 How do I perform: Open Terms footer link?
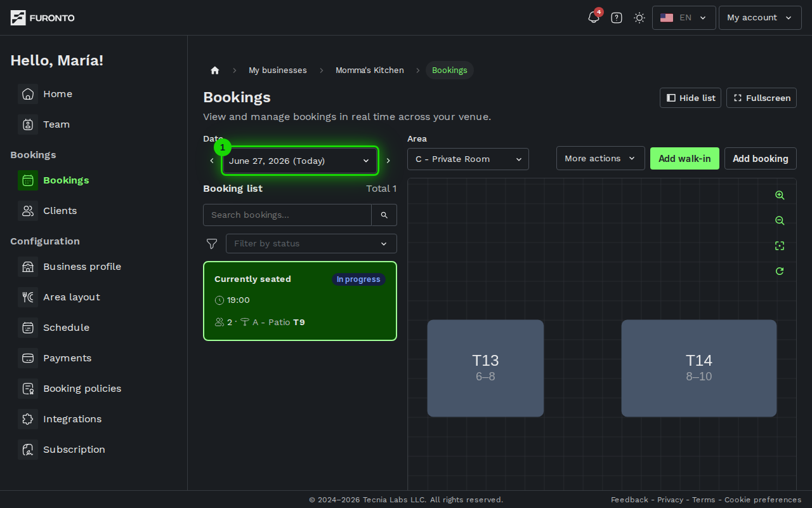click(x=704, y=500)
